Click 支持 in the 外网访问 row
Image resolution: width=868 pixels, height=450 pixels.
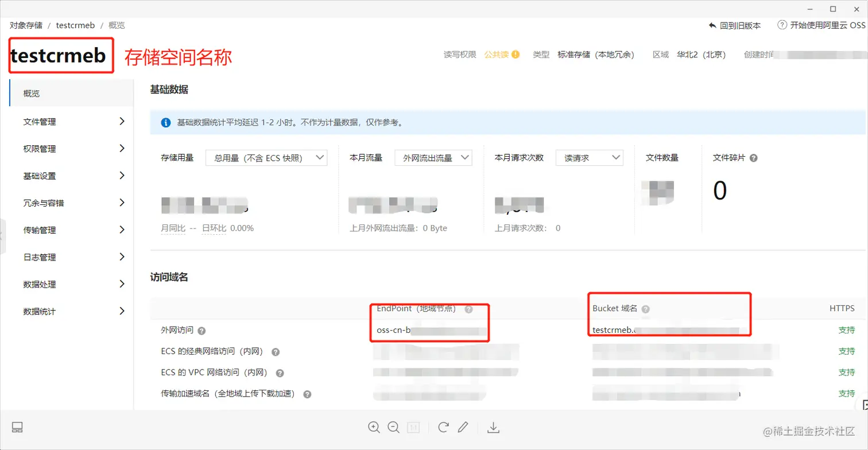click(x=847, y=330)
